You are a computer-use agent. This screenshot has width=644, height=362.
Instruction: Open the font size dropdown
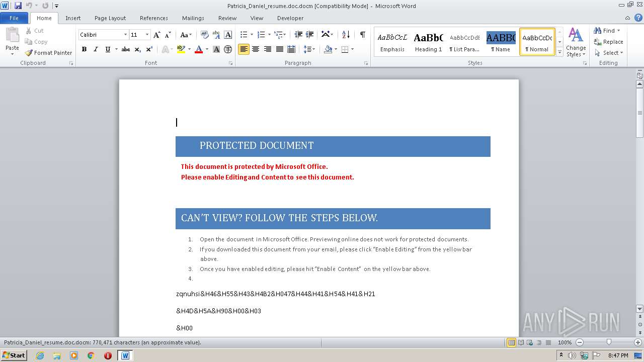147,35
